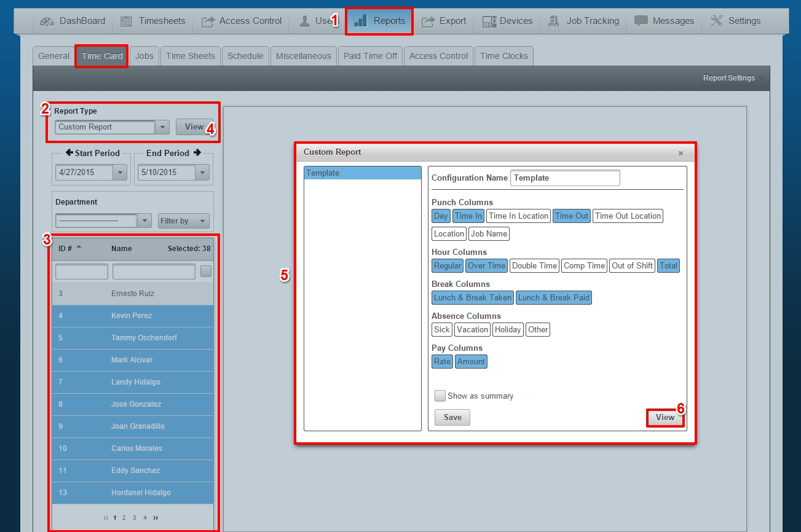Image resolution: width=801 pixels, height=532 pixels.
Task: Select employee Carlos Morales
Action: tap(133, 448)
